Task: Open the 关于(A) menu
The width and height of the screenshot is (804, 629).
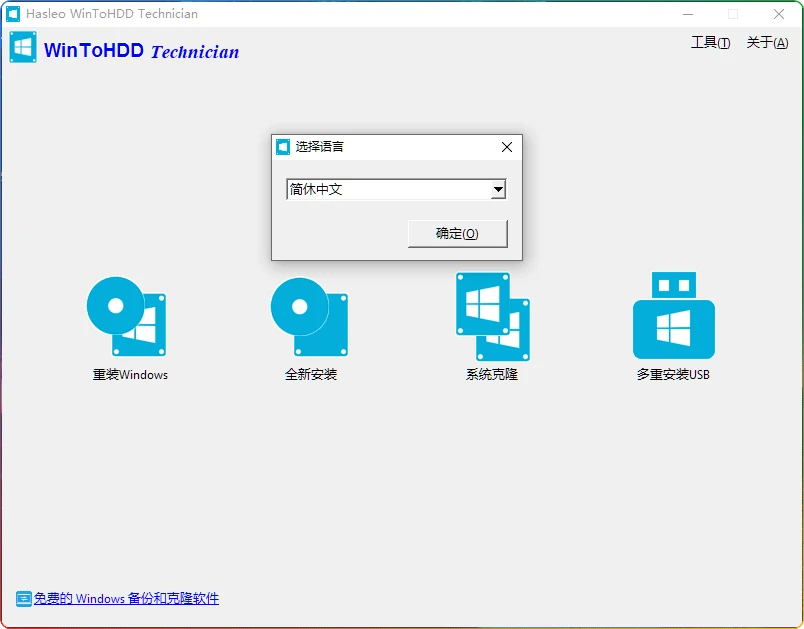Action: [x=767, y=44]
